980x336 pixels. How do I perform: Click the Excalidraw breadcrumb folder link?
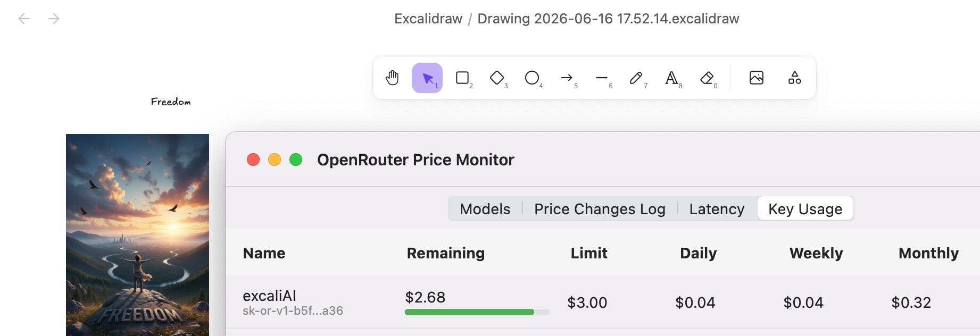(428, 19)
